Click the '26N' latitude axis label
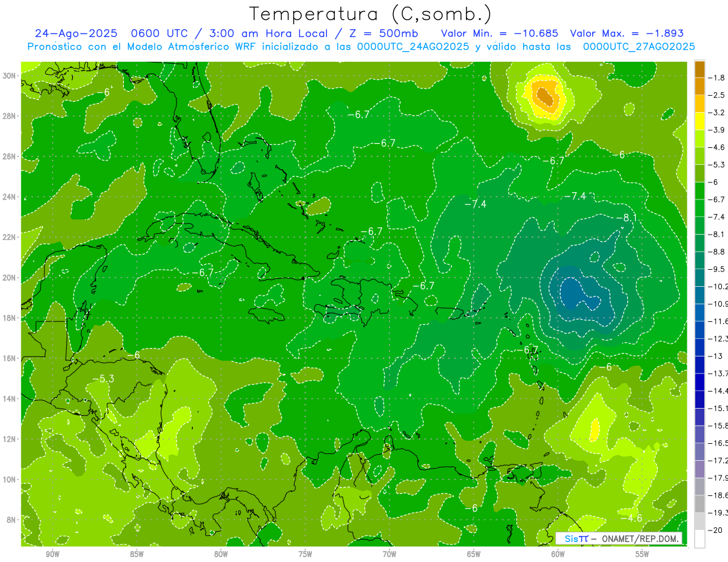The width and height of the screenshot is (728, 562). (x=10, y=156)
